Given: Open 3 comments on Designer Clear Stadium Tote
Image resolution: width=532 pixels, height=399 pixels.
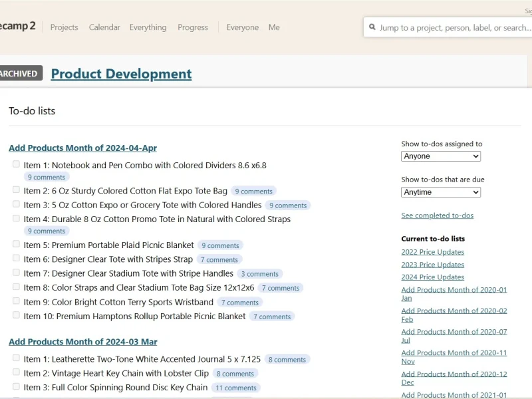Looking at the screenshot, I should (x=260, y=274).
